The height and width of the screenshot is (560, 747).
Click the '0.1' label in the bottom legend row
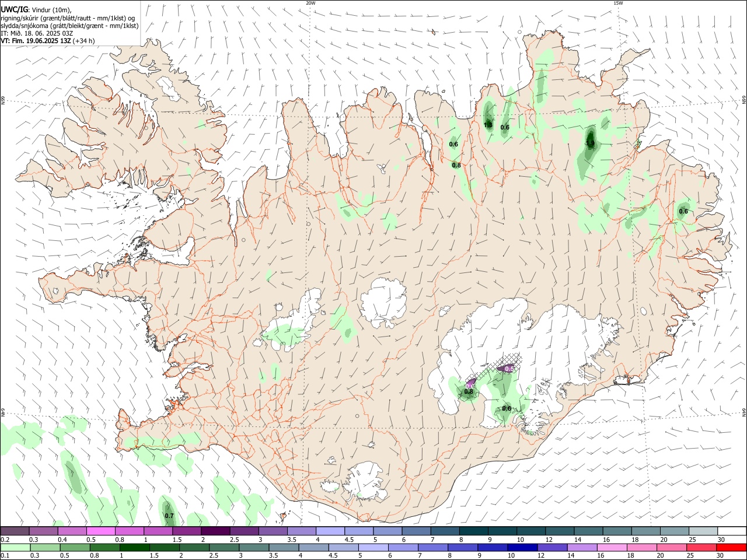coord(5,556)
